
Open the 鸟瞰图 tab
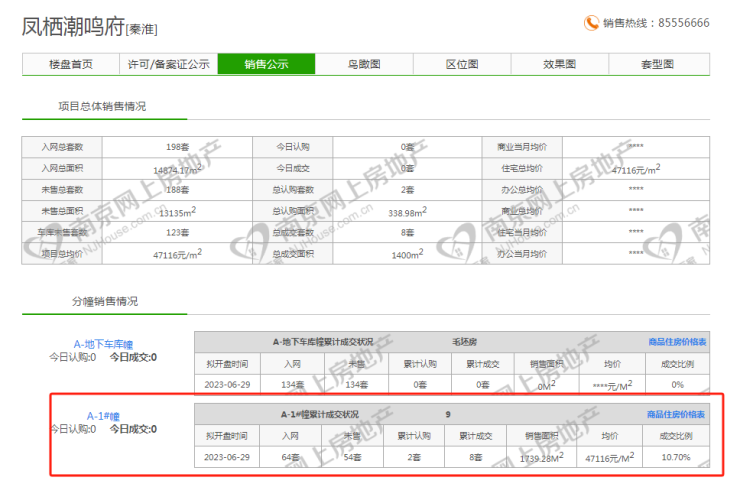364,64
